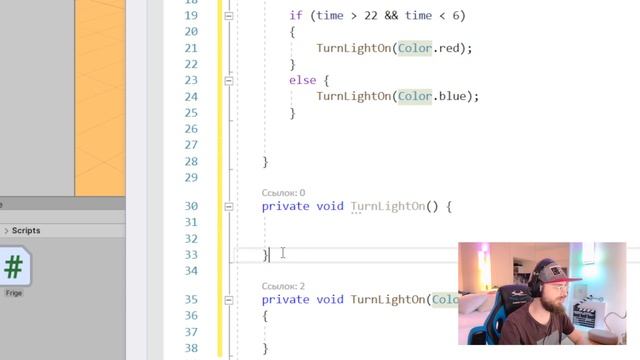
Task: Click Color in the Color.red call
Action: [415, 48]
